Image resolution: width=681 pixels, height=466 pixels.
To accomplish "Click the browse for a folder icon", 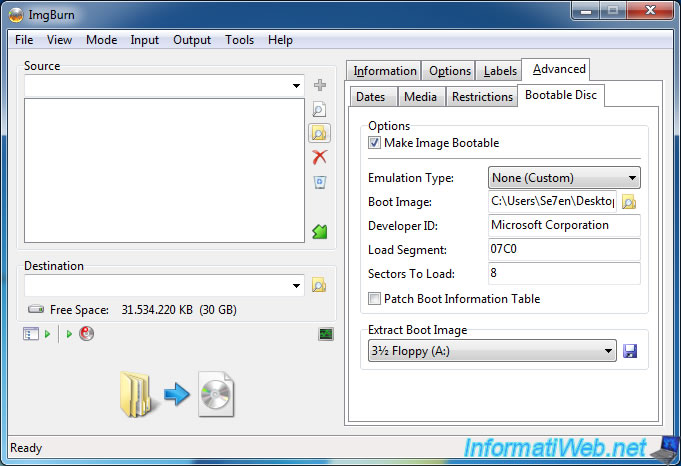I will pyautogui.click(x=320, y=133).
